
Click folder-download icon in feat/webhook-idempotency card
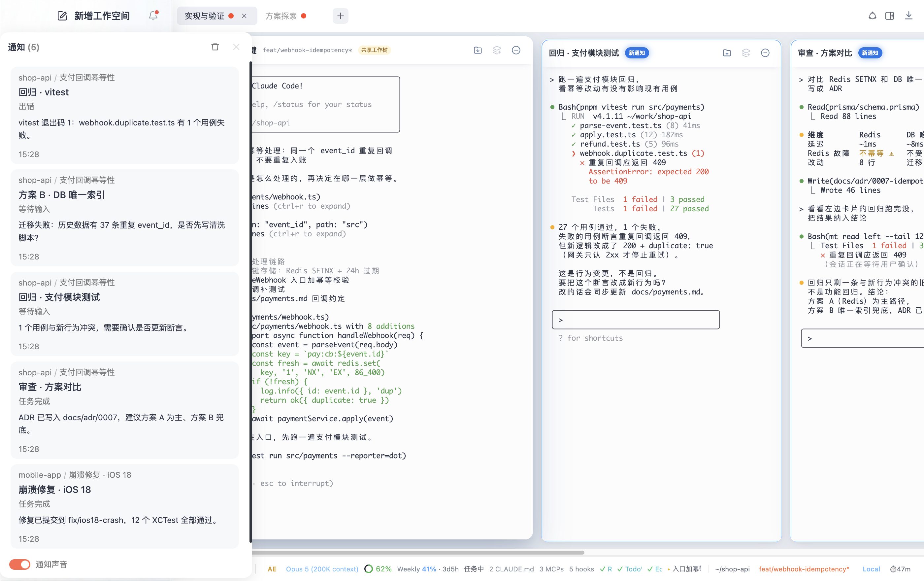point(478,50)
